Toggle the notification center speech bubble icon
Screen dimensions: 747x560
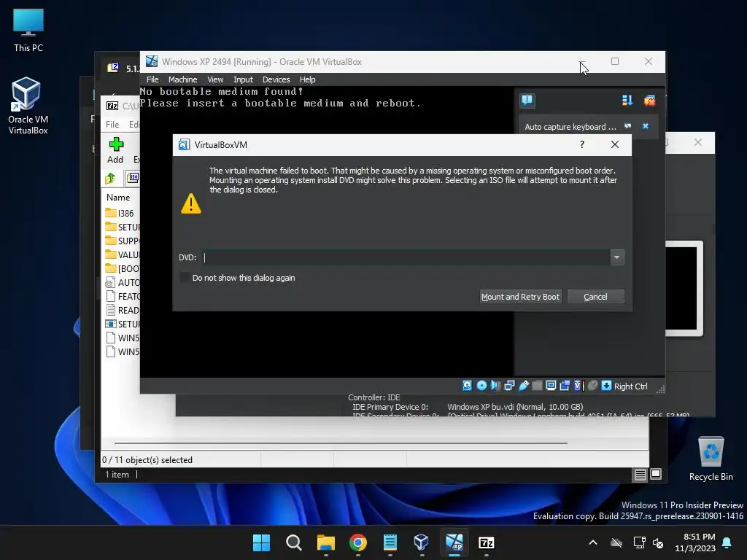[x=527, y=101]
